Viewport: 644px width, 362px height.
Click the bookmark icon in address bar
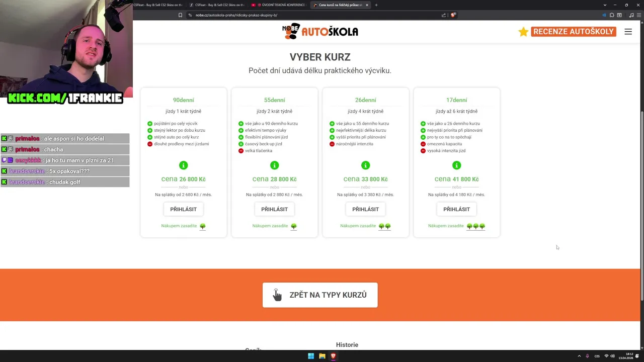(x=180, y=15)
